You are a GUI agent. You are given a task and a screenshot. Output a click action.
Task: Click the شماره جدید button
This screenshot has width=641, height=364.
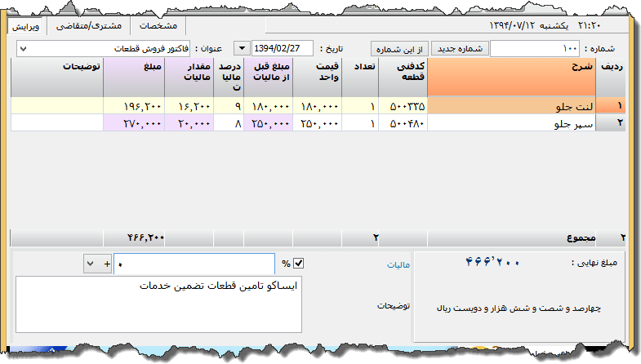(x=458, y=49)
